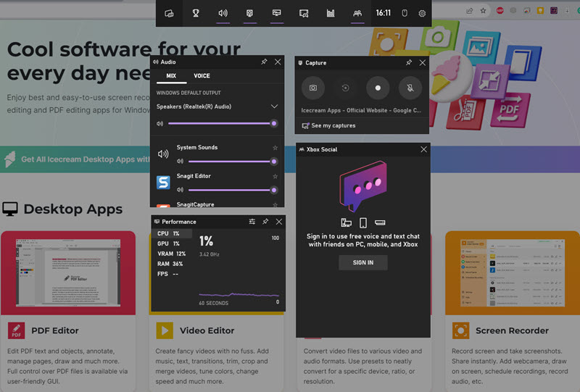Take a screenshot with the camera button

click(x=313, y=88)
